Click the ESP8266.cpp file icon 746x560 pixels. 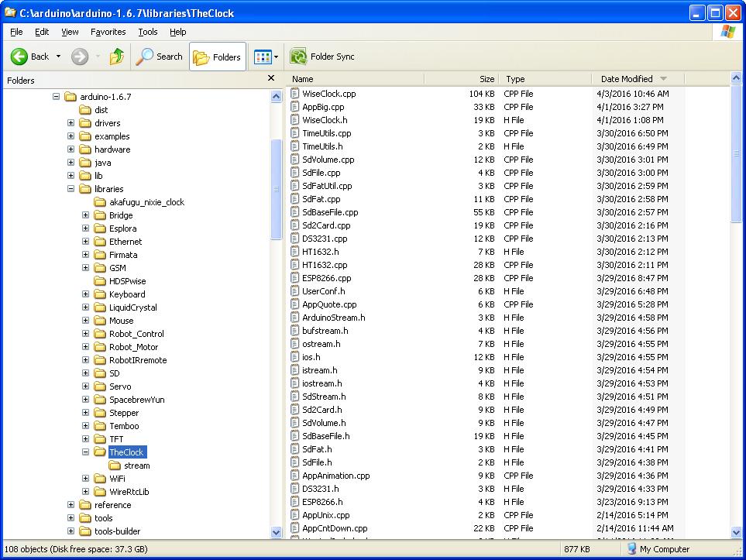click(295, 278)
